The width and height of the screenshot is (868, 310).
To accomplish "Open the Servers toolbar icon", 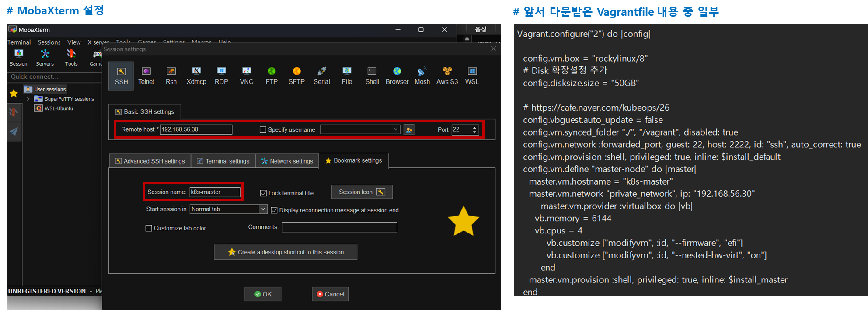I will pos(45,58).
